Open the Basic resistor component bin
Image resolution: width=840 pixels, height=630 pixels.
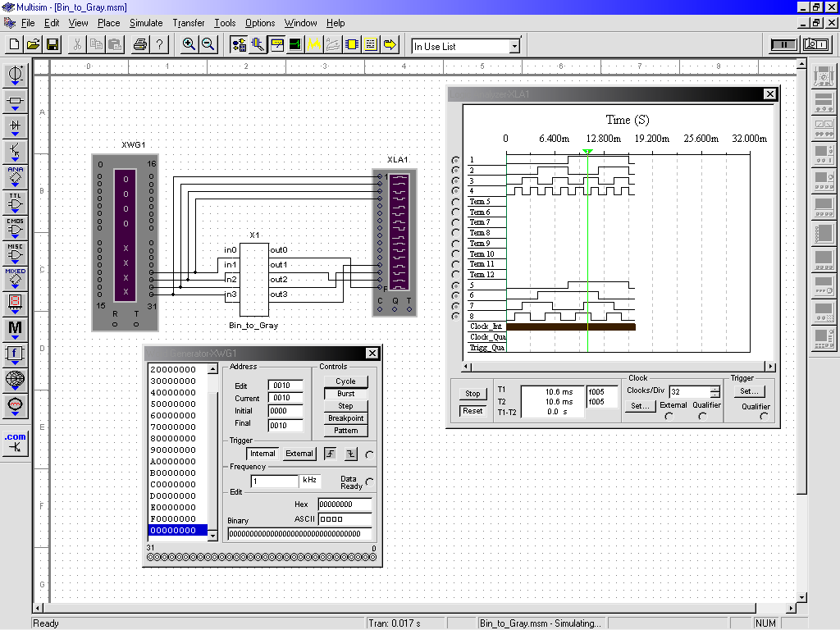pyautogui.click(x=15, y=100)
